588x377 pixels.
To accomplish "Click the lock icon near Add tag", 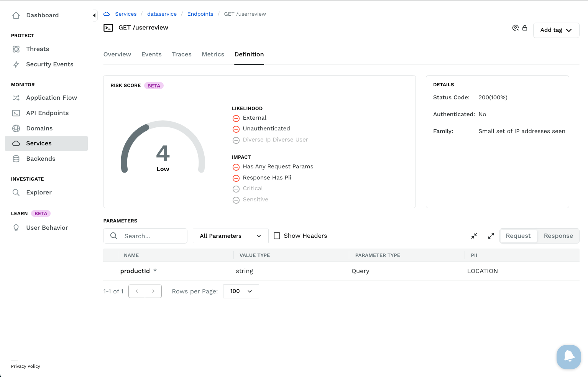I will click(x=525, y=28).
